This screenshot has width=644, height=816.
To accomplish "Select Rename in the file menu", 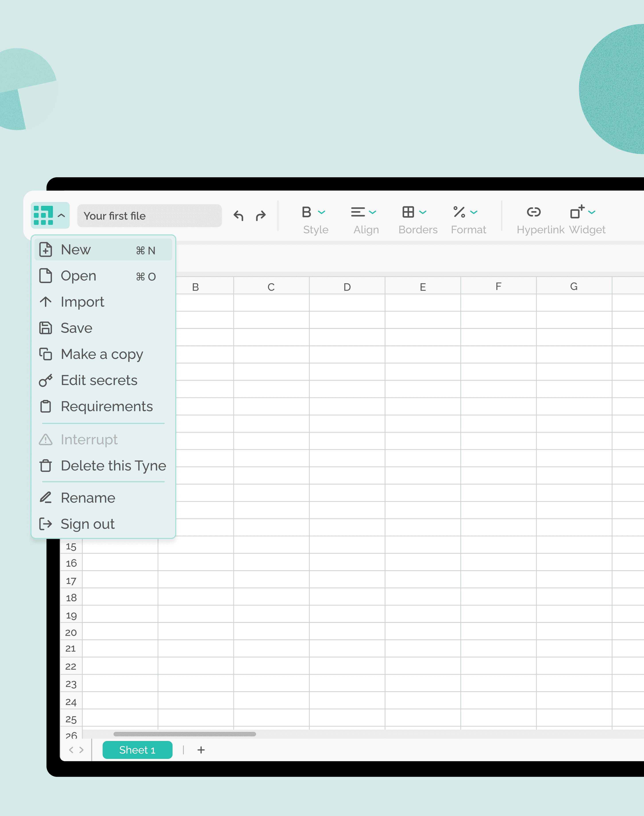I will coord(103,498).
